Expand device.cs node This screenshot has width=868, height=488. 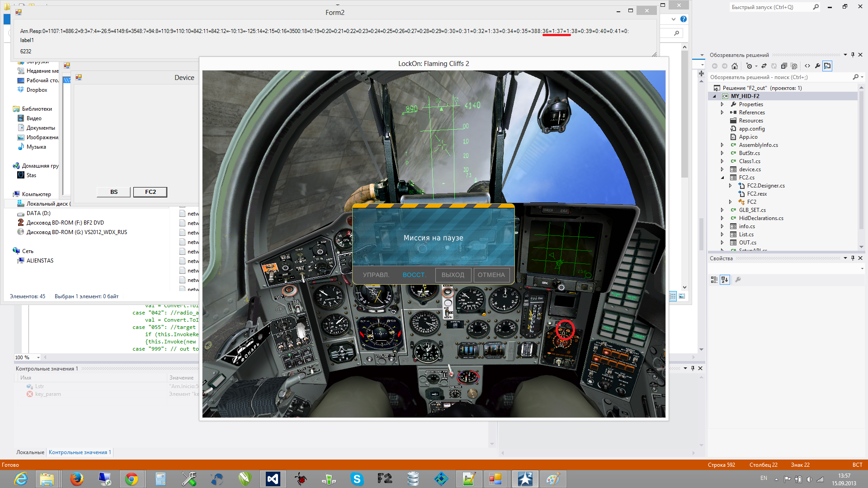point(722,169)
